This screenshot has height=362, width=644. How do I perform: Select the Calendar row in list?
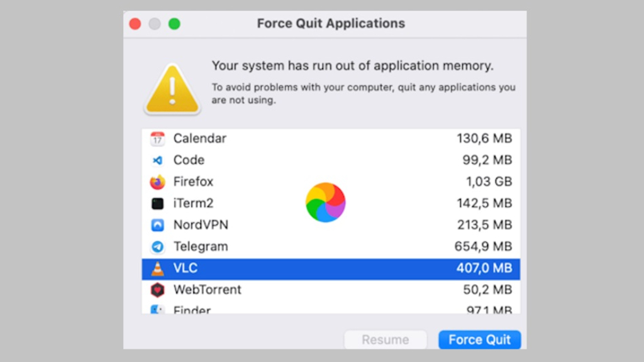(331, 139)
